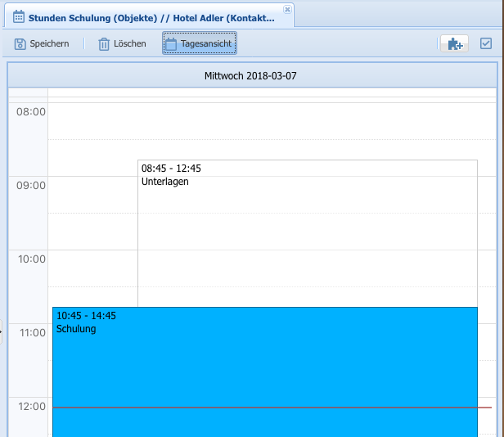Click the empty 08:00 calendar slot
This screenshot has width=504, height=437.
(270, 120)
